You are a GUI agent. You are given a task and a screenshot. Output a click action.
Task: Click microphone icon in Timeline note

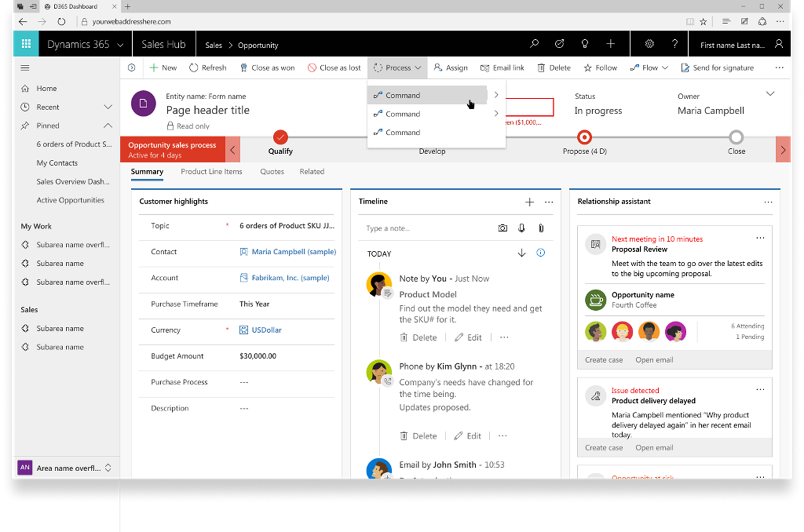tap(521, 228)
